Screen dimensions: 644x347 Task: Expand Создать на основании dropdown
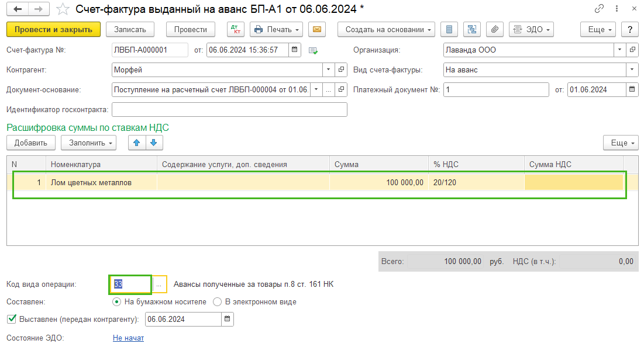coord(386,30)
